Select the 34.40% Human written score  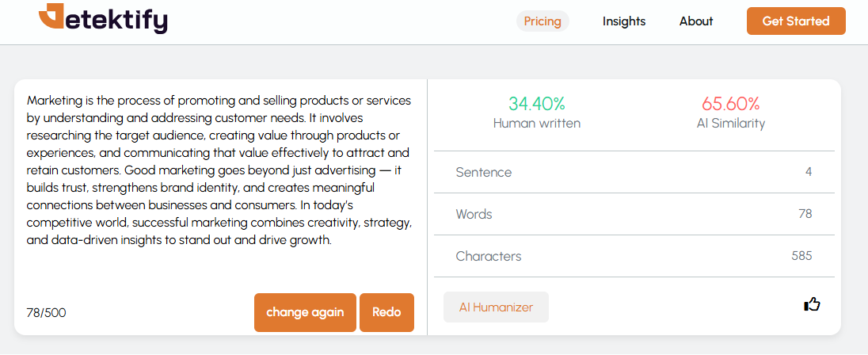[536, 104]
